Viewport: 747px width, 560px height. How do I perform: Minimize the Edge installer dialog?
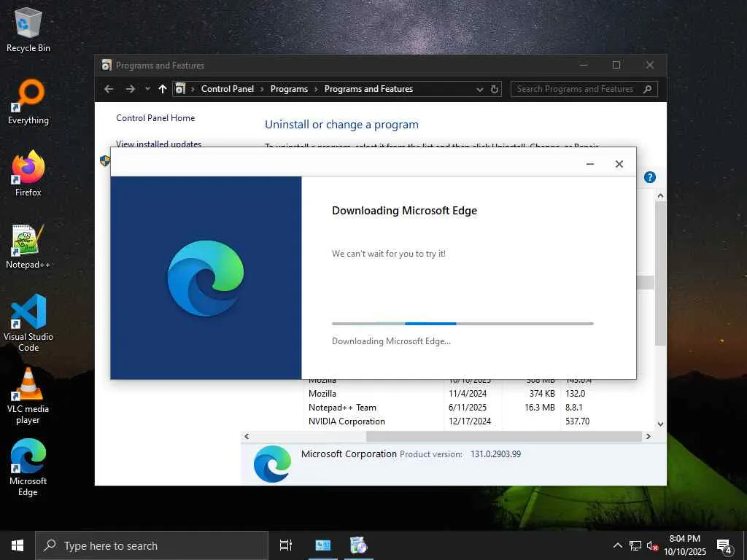589,164
